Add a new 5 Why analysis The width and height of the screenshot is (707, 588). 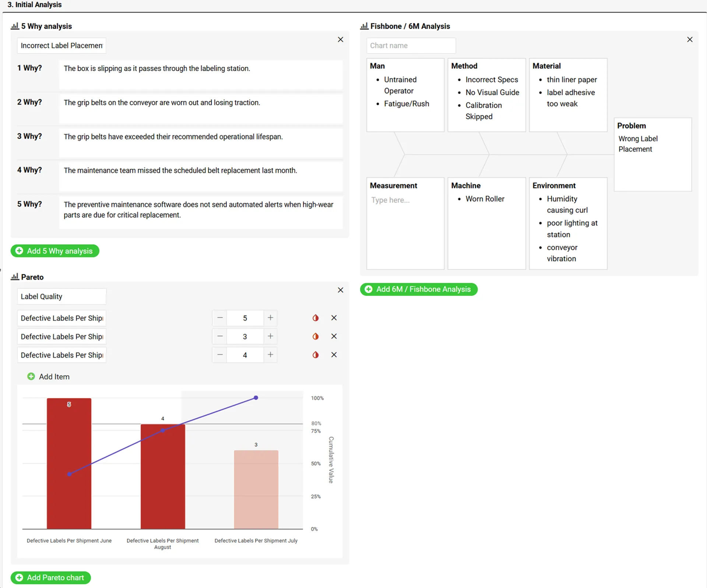[55, 251]
